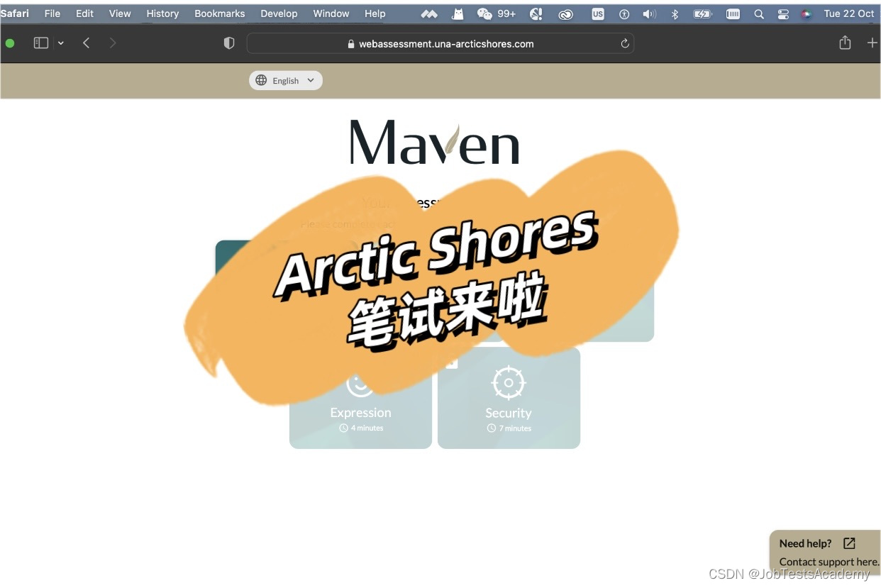The width and height of the screenshot is (881, 588).
Task: Click the cat icon in menu bar
Action: click(x=458, y=13)
